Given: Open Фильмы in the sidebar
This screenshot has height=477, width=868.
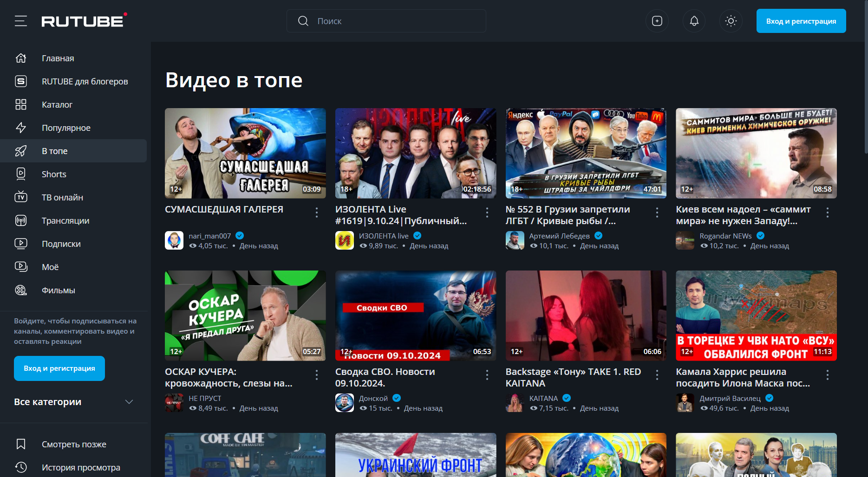Looking at the screenshot, I should 58,290.
